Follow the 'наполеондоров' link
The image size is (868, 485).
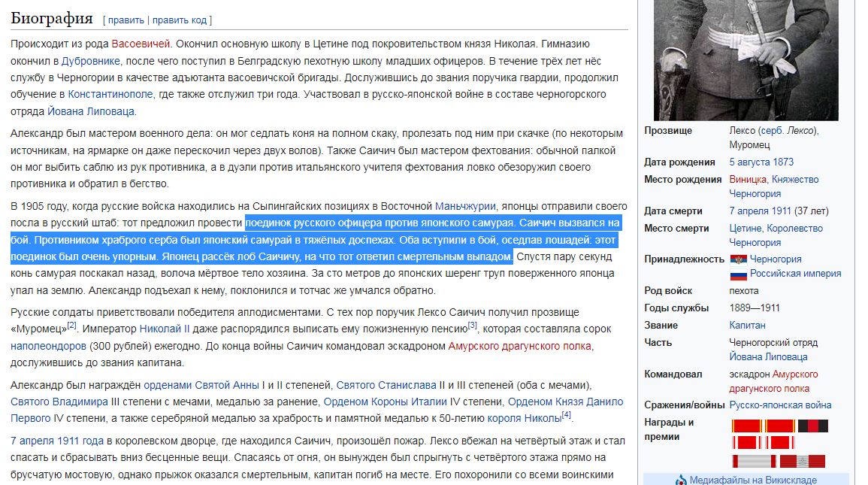coord(48,346)
